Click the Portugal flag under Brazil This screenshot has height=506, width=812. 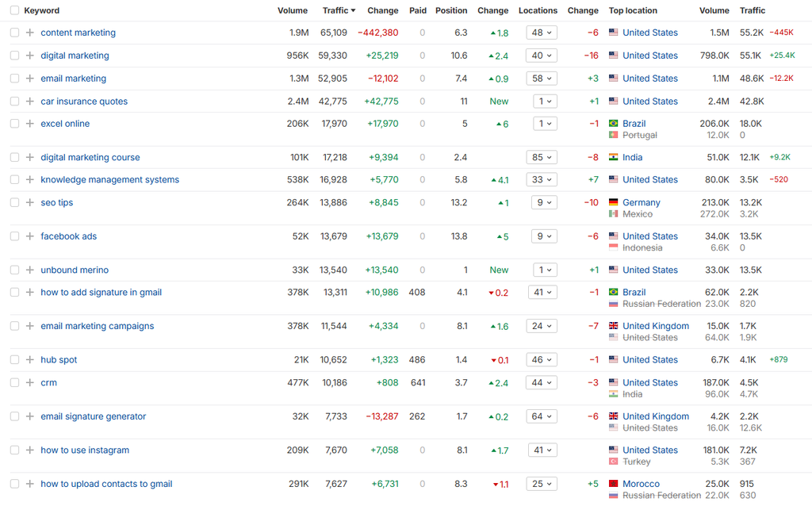point(613,135)
